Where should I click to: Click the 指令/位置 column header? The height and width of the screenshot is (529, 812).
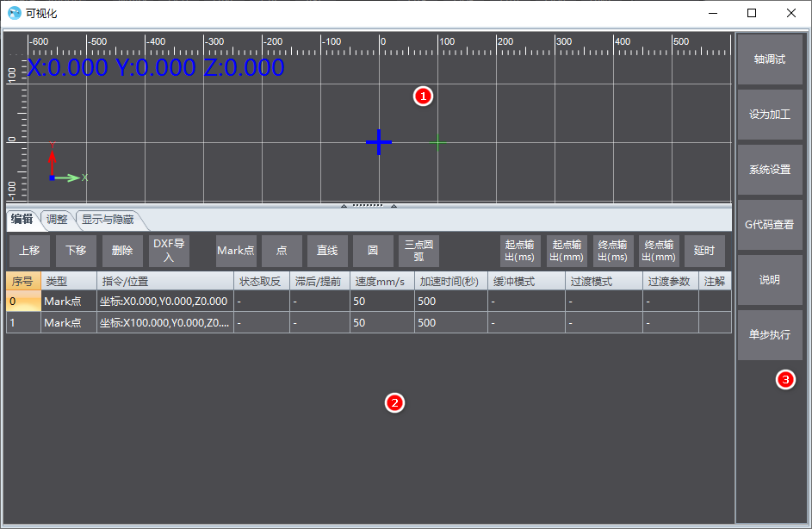pyautogui.click(x=165, y=282)
